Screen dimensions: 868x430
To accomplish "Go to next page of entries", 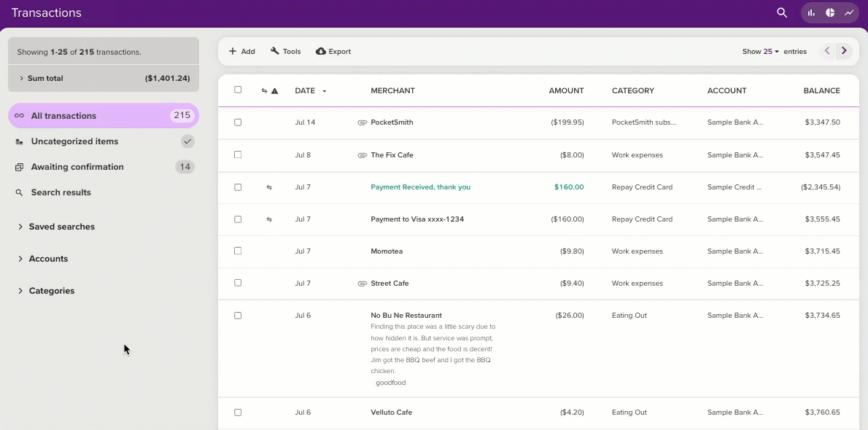I will (x=844, y=51).
